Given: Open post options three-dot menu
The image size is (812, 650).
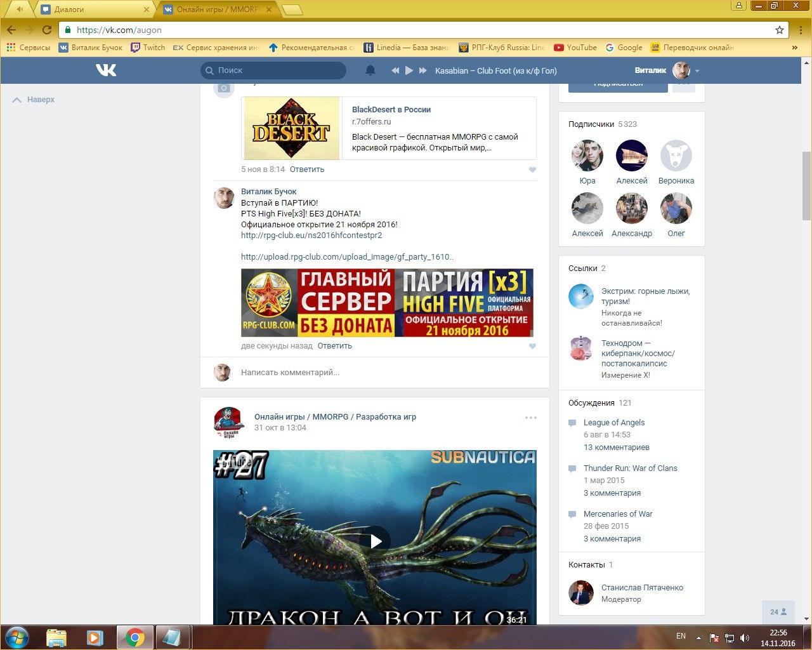Looking at the screenshot, I should tap(531, 418).
